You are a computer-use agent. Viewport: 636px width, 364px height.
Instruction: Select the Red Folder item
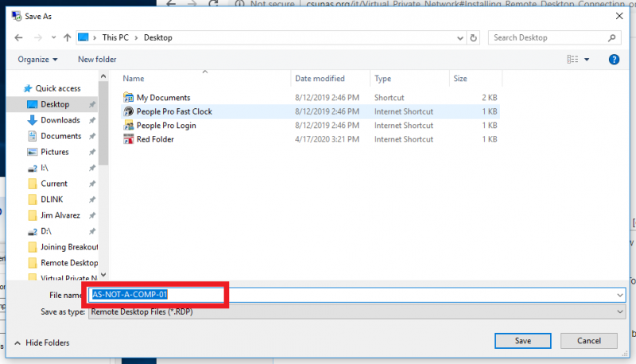click(x=155, y=140)
